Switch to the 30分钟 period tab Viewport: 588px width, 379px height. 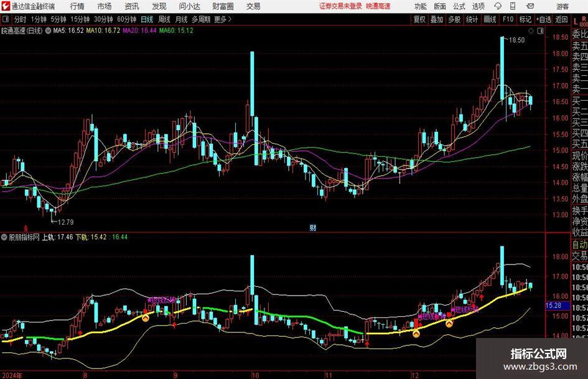pyautogui.click(x=103, y=19)
